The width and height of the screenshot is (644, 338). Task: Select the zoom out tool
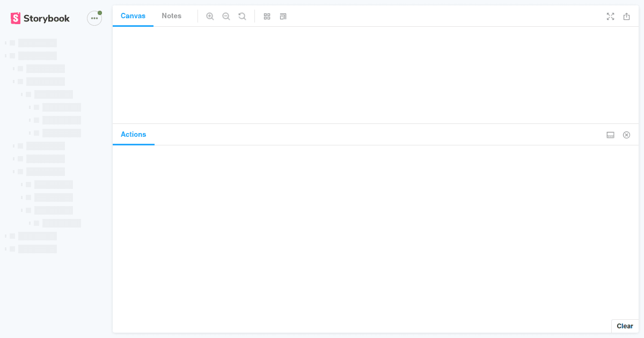point(226,16)
